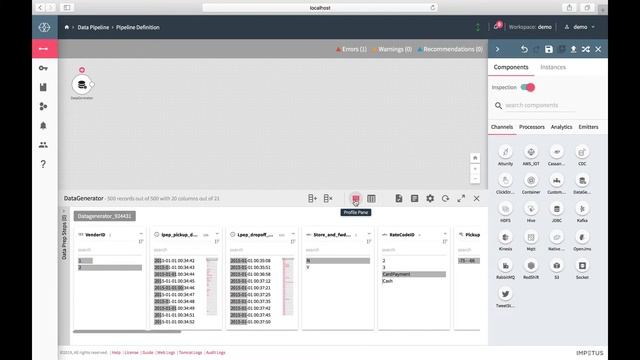Open the lpep_pickup column dropdown arrow
Viewport: 640px width, 360px height.
click(217, 234)
